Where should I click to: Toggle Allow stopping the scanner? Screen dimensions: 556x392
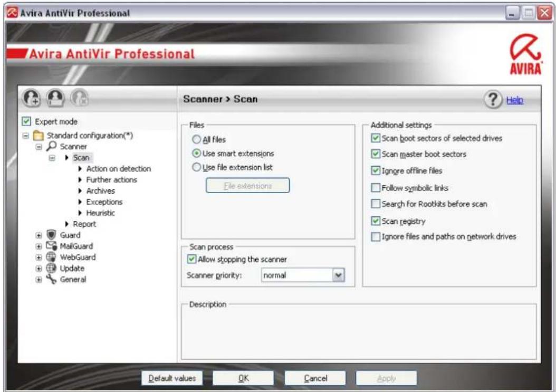(191, 259)
